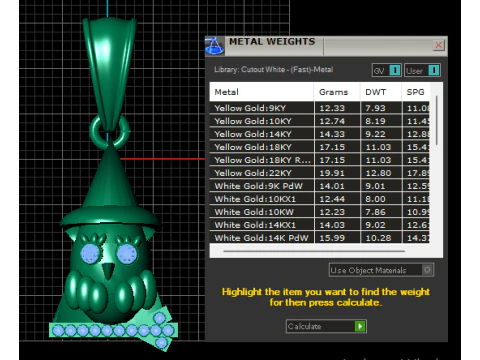This screenshot has width=480, height=360.
Task: Click grams value 19.91
Action: (332, 173)
